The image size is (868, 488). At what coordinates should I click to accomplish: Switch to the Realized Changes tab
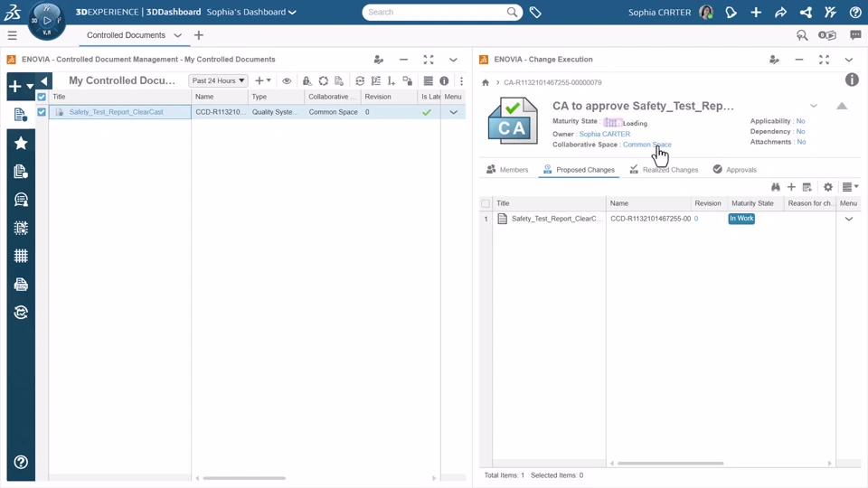664,169
